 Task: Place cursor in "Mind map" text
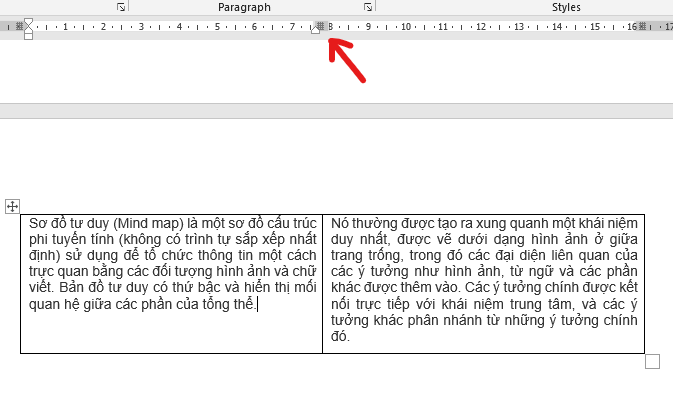[x=148, y=223]
